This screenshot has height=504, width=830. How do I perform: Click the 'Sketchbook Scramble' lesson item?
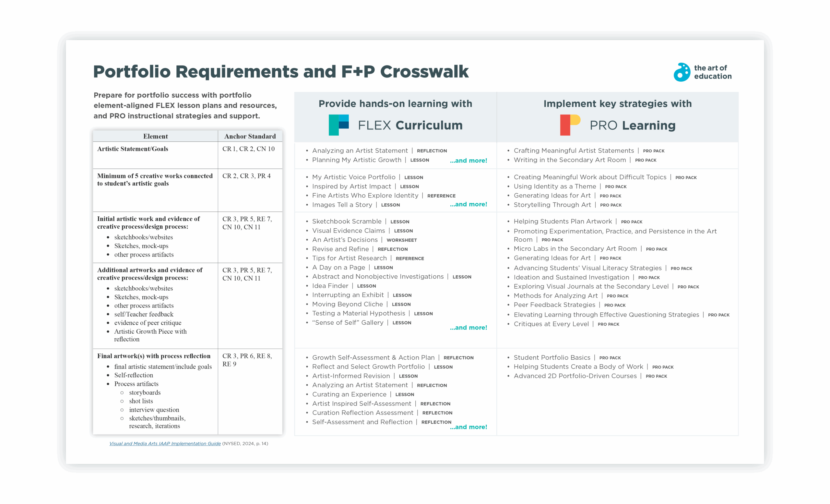coord(347,221)
